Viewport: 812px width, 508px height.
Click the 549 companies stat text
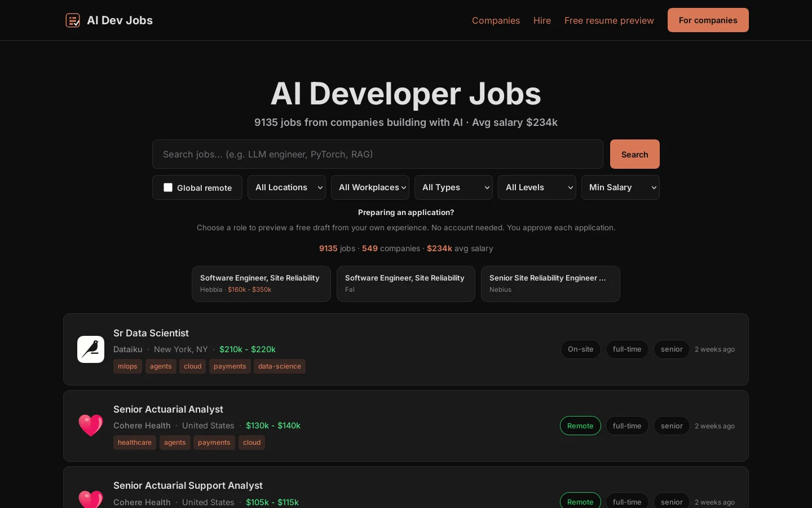[391, 248]
